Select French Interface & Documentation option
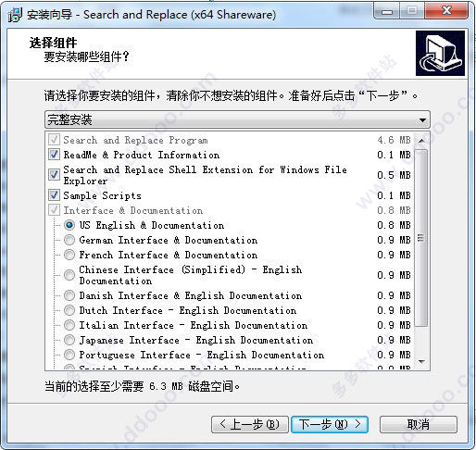 (69, 255)
